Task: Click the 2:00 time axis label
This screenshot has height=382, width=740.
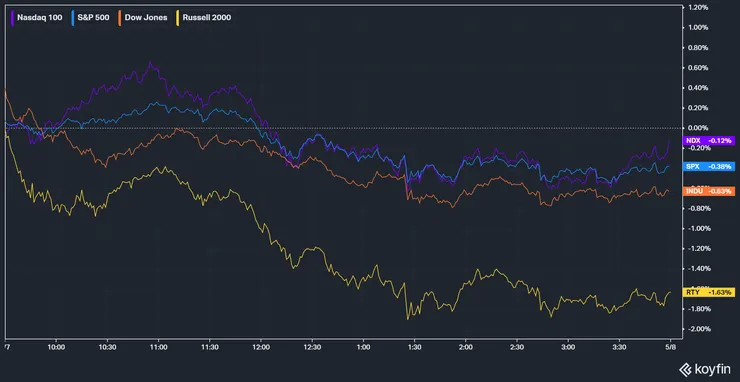Action: (466, 347)
